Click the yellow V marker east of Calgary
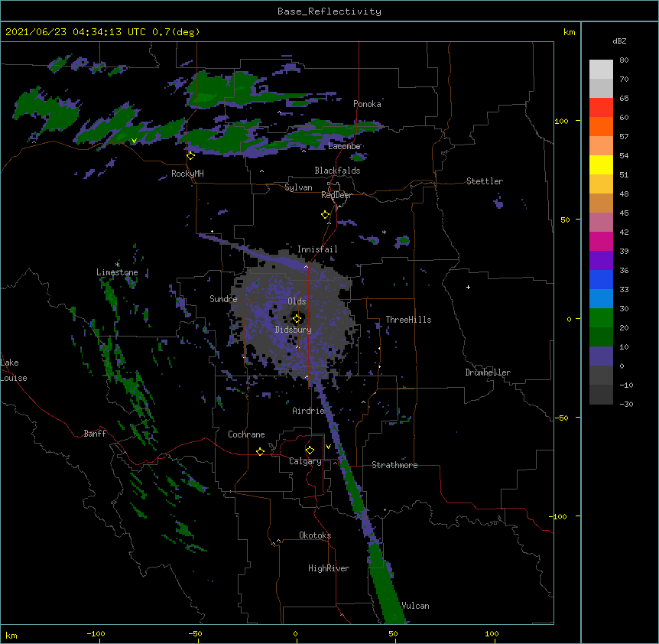The image size is (659, 644). pos(328,447)
